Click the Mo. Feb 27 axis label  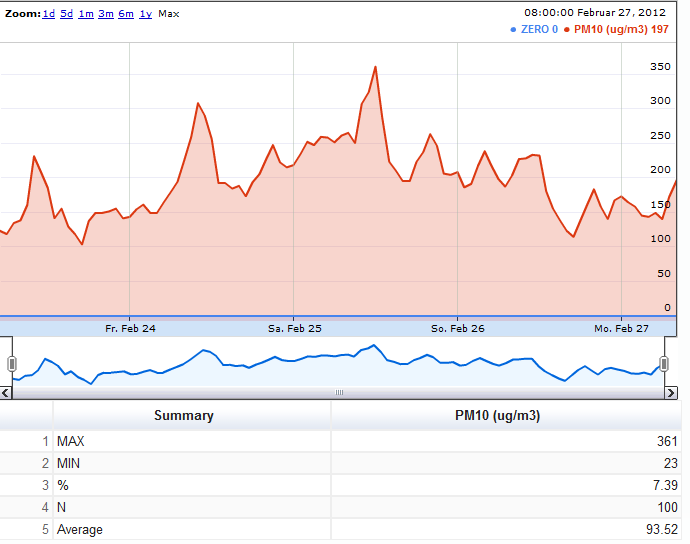point(621,329)
